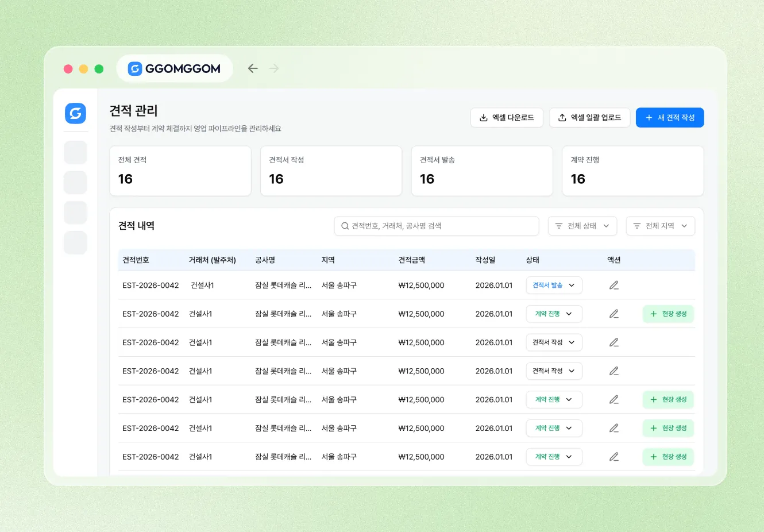Click the 거래처 (발주처) column header
This screenshot has width=764, height=532.
pyautogui.click(x=213, y=260)
